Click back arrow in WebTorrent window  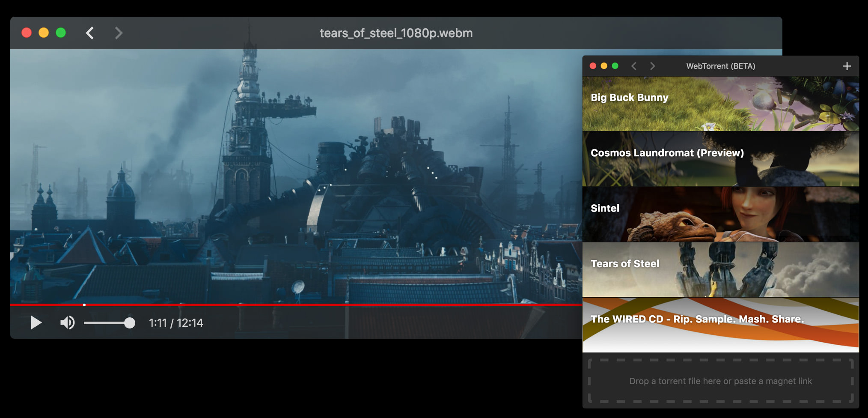coord(634,66)
